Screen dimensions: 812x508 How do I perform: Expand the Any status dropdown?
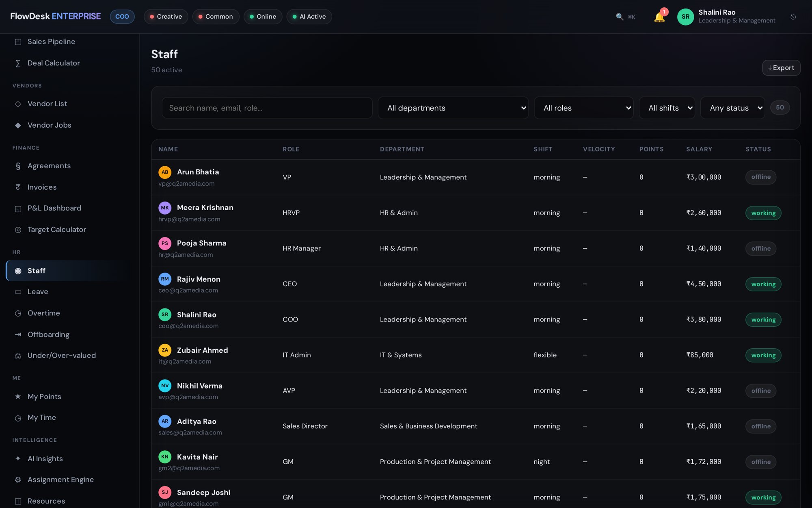point(732,108)
